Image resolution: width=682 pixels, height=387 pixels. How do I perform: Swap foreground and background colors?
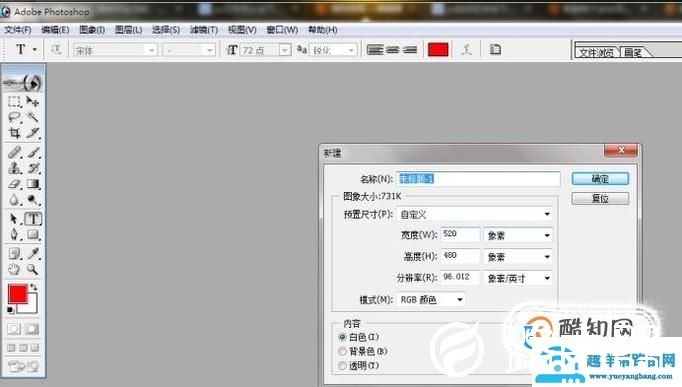tap(33, 287)
